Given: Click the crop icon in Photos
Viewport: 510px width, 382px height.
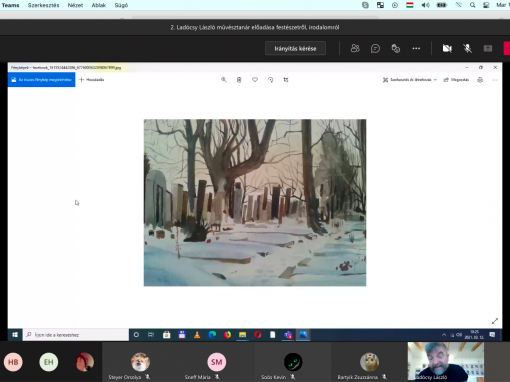Looking at the screenshot, I should click(x=286, y=80).
